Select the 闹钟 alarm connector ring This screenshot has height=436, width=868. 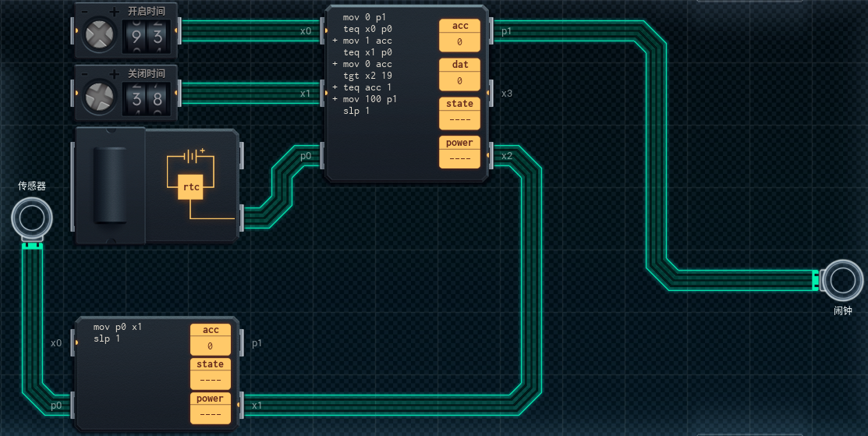(x=845, y=280)
